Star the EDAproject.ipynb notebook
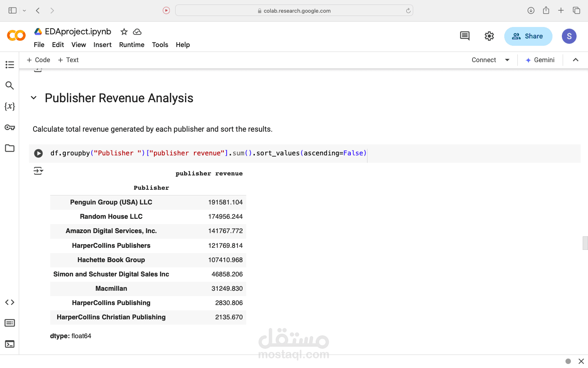Screen dimensions: 588x368 (x=124, y=31)
